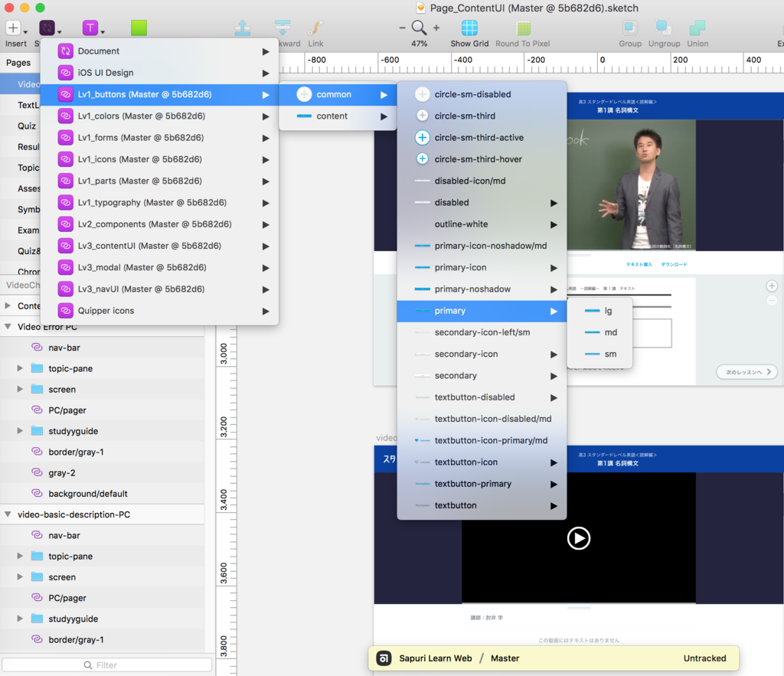Select the background/default layer
The width and height of the screenshot is (784, 676).
87,494
